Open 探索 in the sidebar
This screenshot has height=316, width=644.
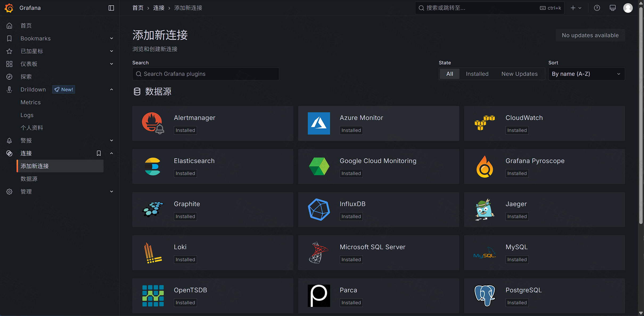click(x=26, y=77)
